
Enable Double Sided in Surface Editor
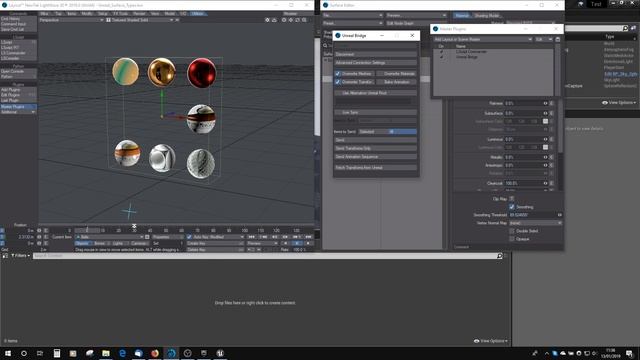coord(511,231)
